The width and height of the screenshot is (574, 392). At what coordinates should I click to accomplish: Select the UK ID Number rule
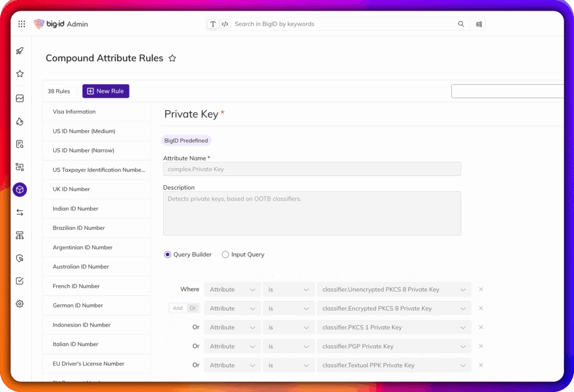(71, 189)
